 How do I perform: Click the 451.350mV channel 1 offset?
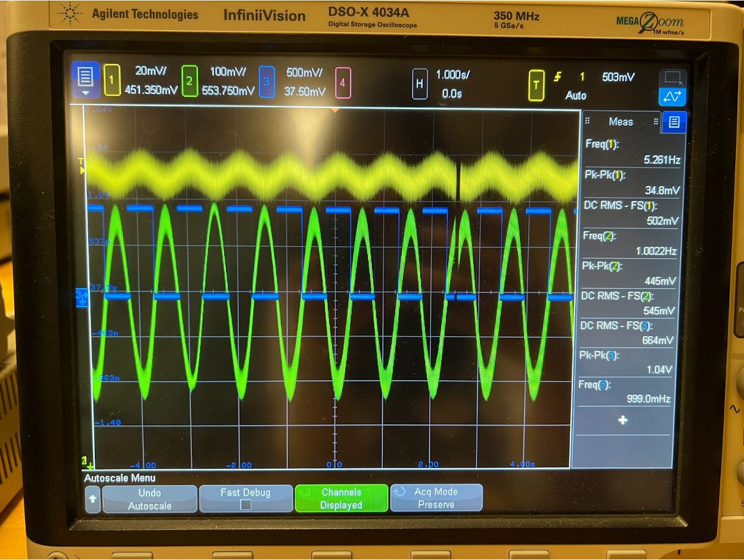point(151,91)
